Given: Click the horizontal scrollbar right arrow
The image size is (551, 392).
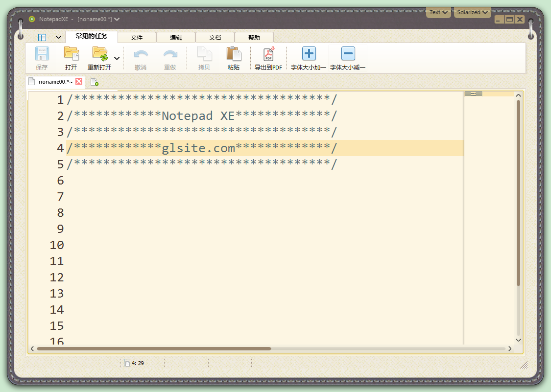Looking at the screenshot, I should (509, 348).
